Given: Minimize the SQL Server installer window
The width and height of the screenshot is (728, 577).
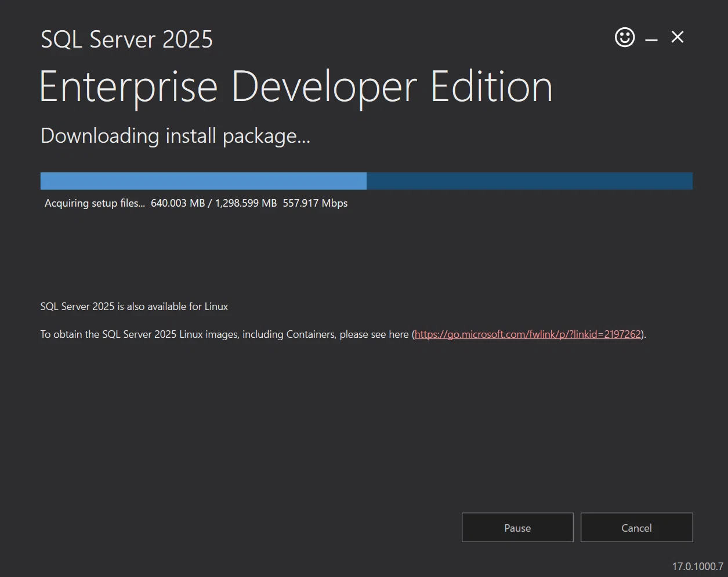Looking at the screenshot, I should (651, 39).
